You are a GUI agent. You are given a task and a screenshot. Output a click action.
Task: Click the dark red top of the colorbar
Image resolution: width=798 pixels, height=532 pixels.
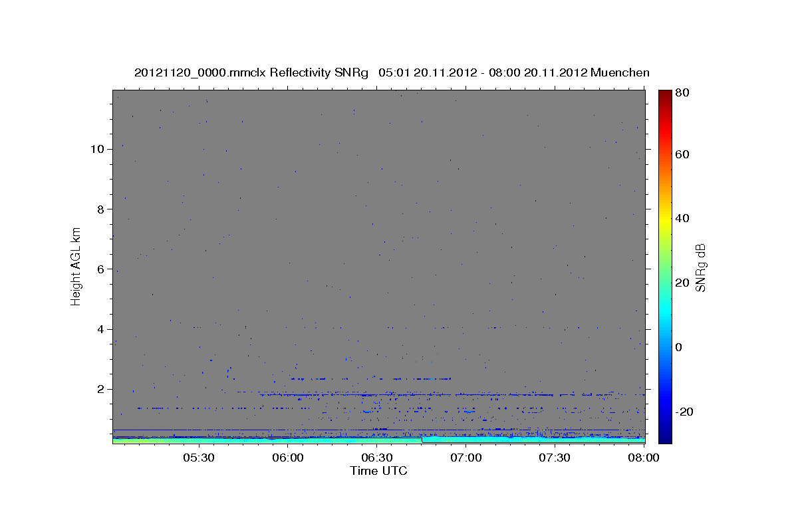point(665,94)
